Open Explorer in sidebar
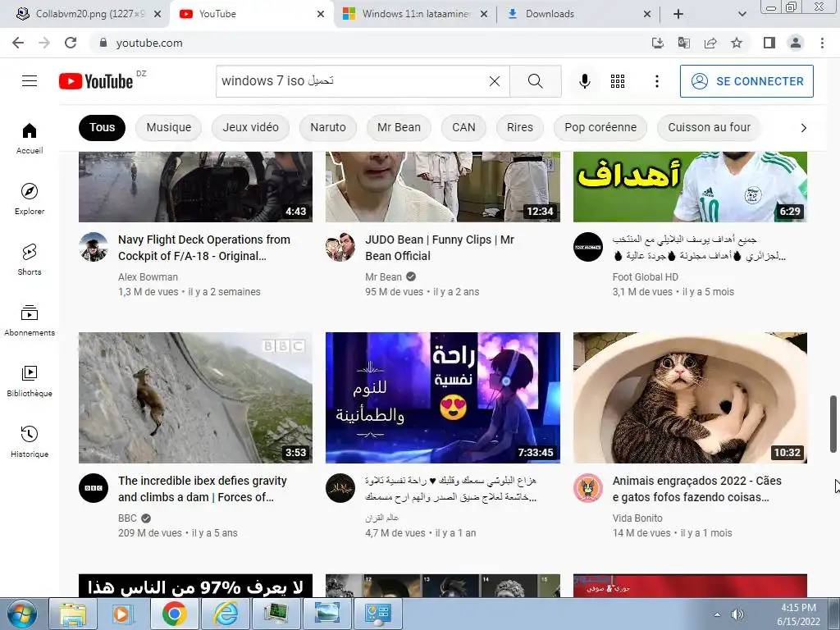The image size is (840, 630). click(x=30, y=199)
